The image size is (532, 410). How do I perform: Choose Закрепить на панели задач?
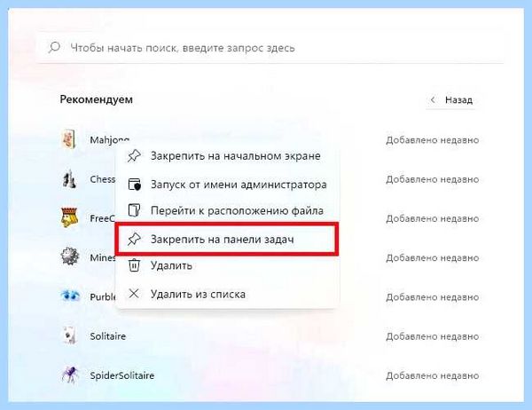pos(227,239)
